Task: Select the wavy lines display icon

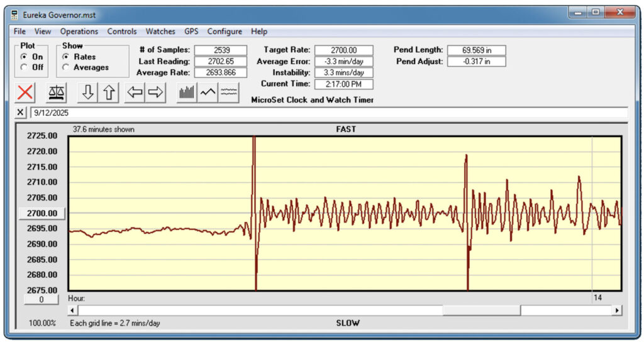Action: tap(229, 92)
